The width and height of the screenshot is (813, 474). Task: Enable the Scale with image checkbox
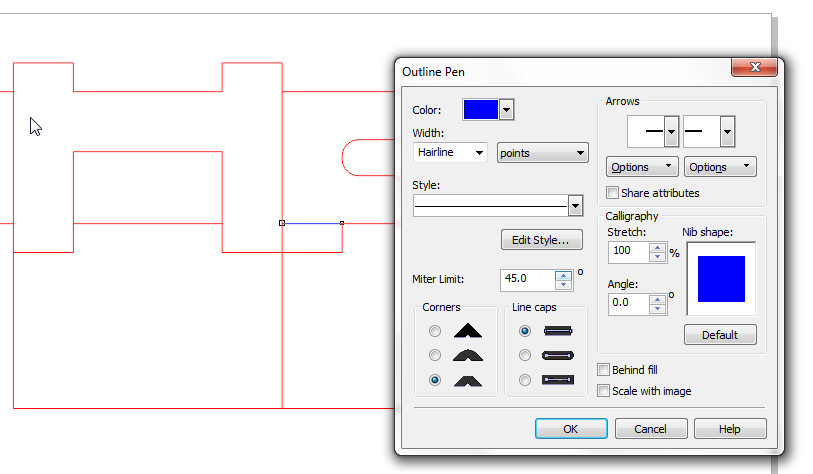pyautogui.click(x=604, y=391)
